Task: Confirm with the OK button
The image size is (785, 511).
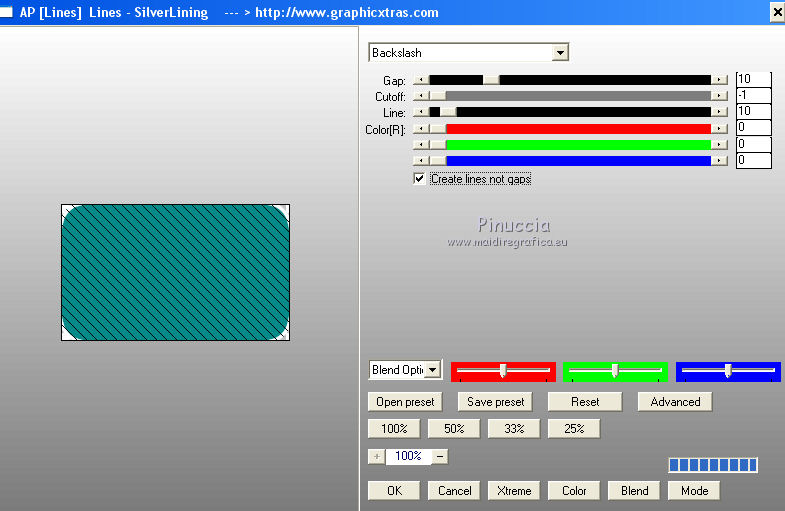Action: tap(394, 491)
